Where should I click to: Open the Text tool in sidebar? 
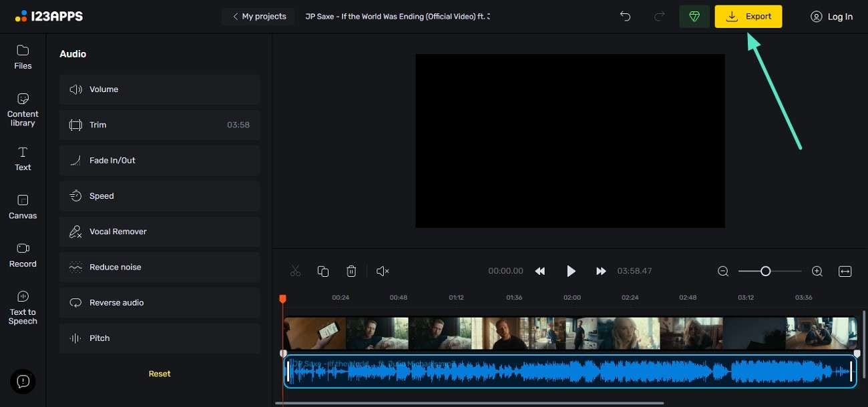coord(23,159)
